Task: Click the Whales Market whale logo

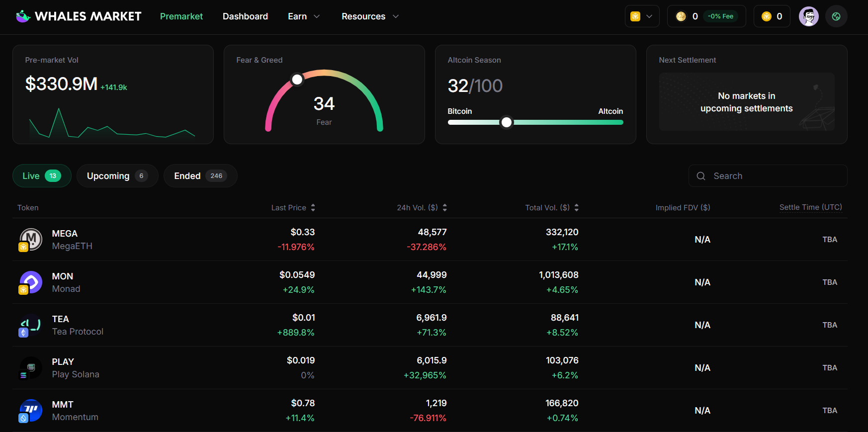Action: (23, 16)
